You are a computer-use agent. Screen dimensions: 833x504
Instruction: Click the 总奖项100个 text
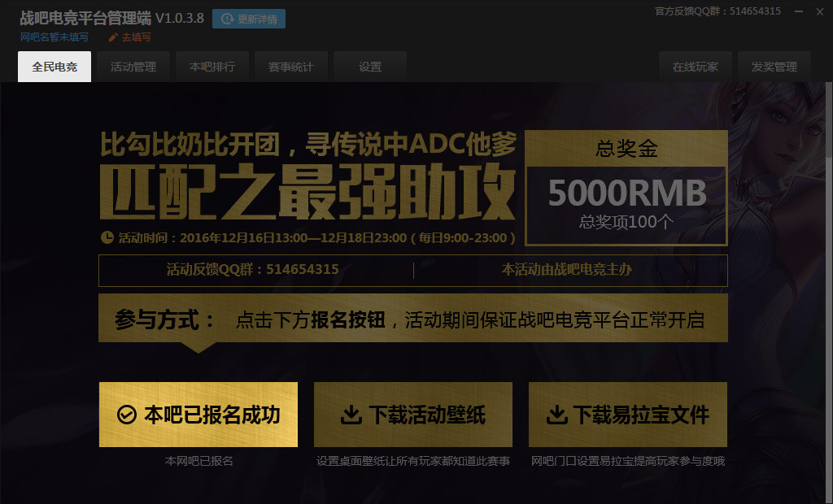(x=626, y=221)
